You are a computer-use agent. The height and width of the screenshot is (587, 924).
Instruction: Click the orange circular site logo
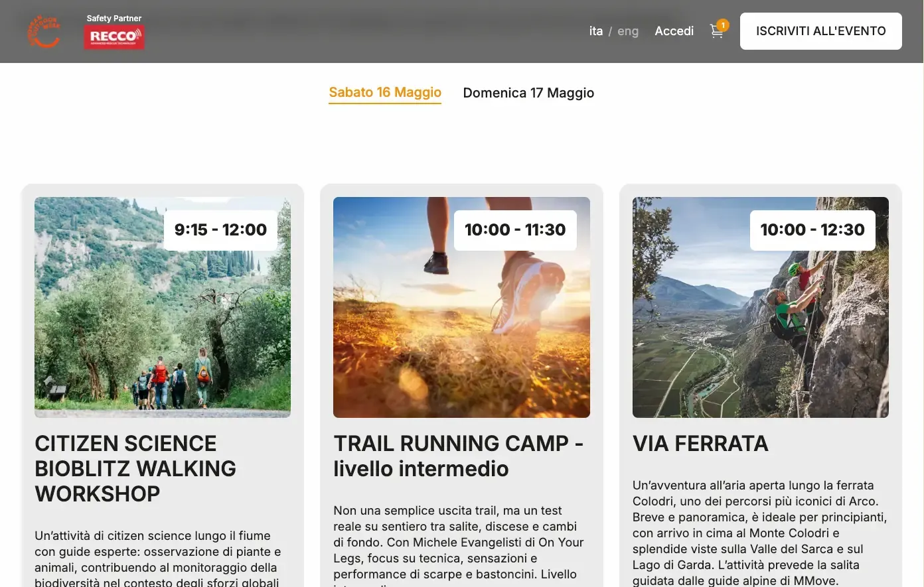click(x=44, y=31)
